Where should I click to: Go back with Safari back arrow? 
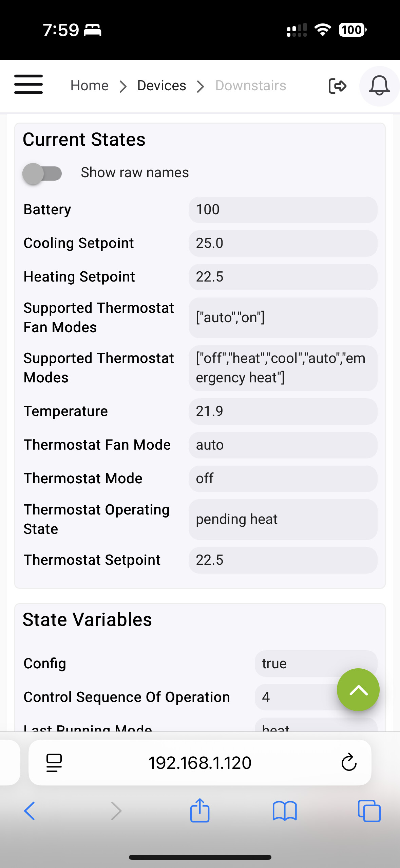click(x=30, y=811)
